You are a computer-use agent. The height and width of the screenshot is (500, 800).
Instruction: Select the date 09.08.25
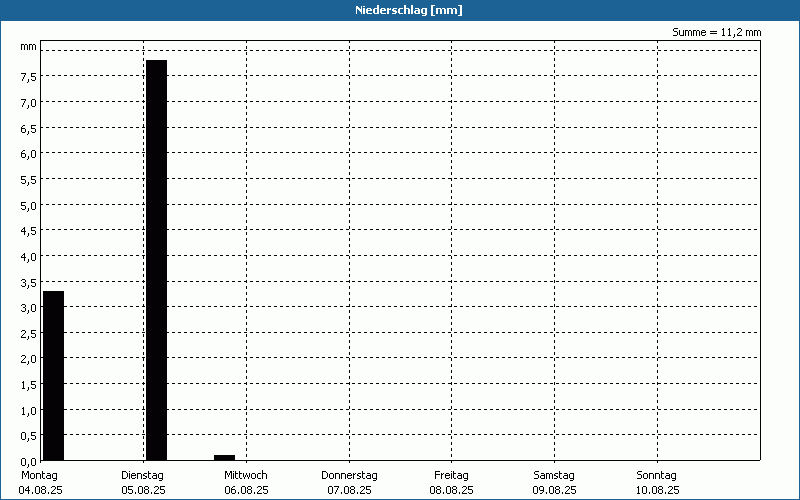(555, 490)
